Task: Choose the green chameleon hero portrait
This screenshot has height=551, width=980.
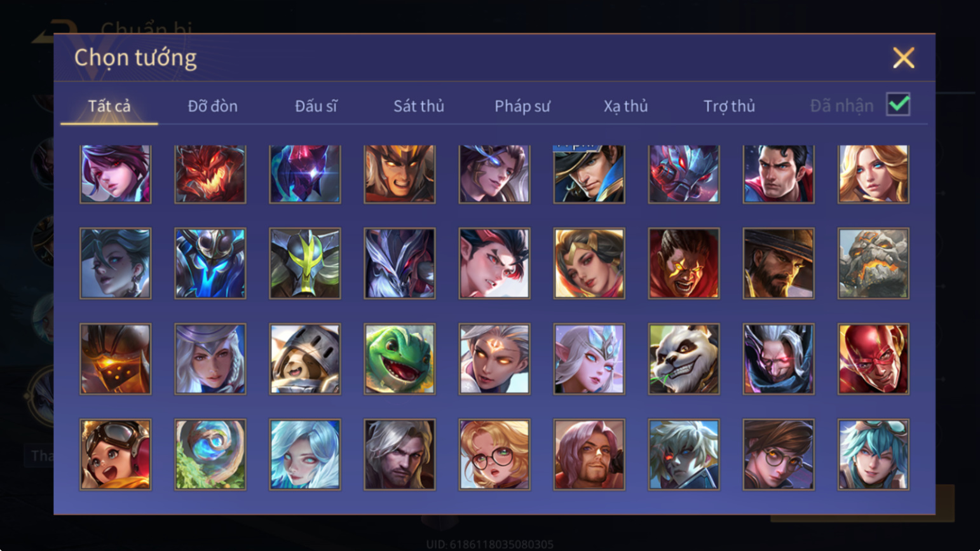Action: tap(400, 359)
